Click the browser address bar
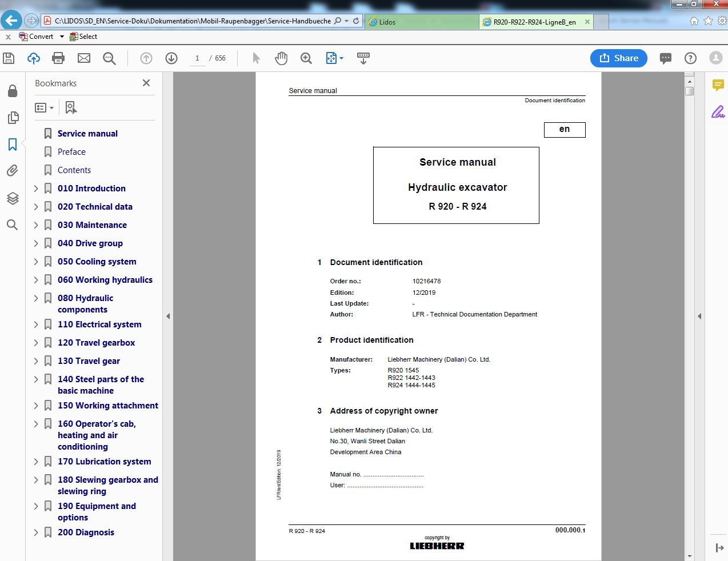Image resolution: width=728 pixels, height=561 pixels. pyautogui.click(x=193, y=21)
